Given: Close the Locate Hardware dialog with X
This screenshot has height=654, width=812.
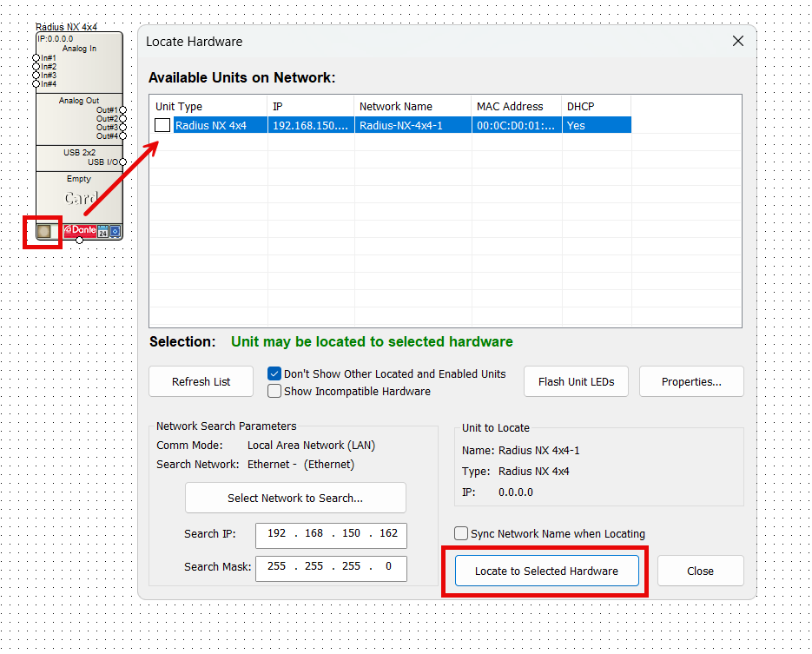Looking at the screenshot, I should [738, 41].
